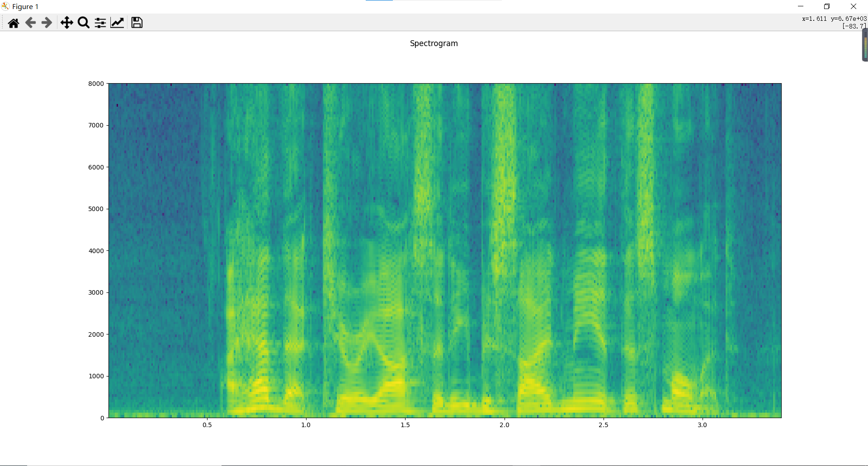
Task: Click the 4000 y-axis tick label
Action: coord(96,251)
